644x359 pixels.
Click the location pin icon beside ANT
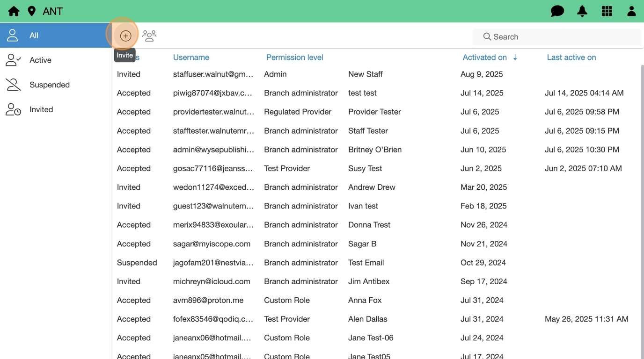pos(32,11)
